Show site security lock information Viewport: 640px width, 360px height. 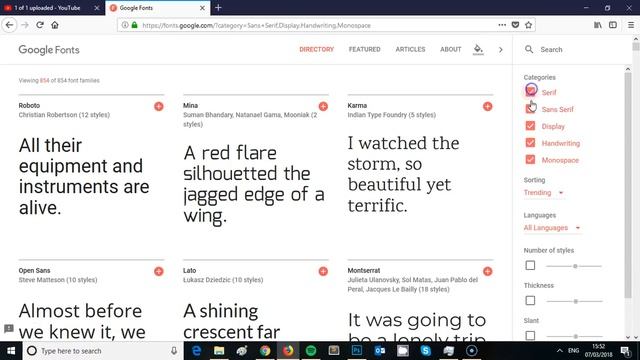click(135, 25)
